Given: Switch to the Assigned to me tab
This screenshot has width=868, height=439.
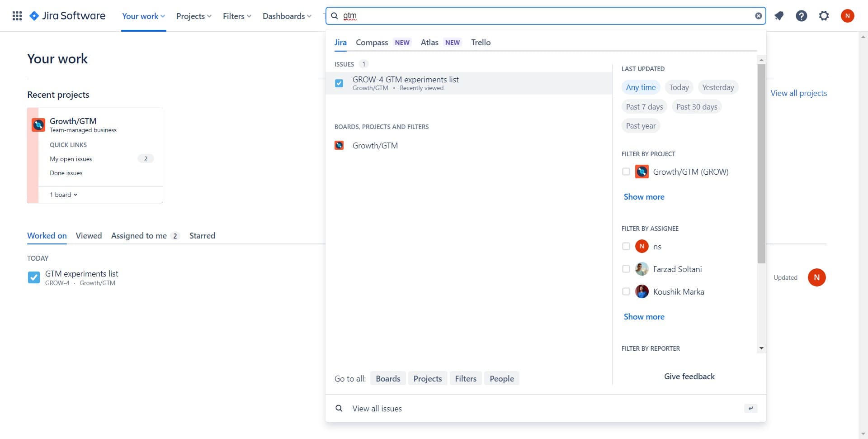Looking at the screenshot, I should pyautogui.click(x=139, y=235).
